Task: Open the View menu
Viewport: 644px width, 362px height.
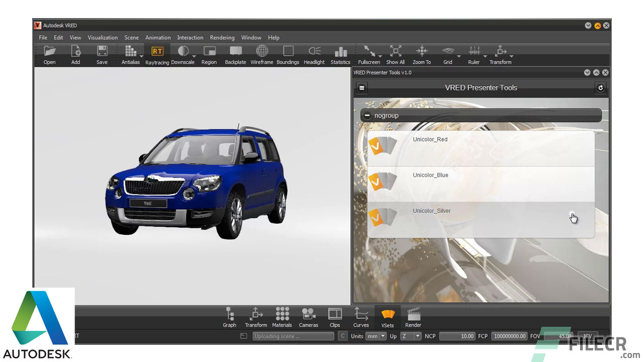Action: tap(75, 38)
